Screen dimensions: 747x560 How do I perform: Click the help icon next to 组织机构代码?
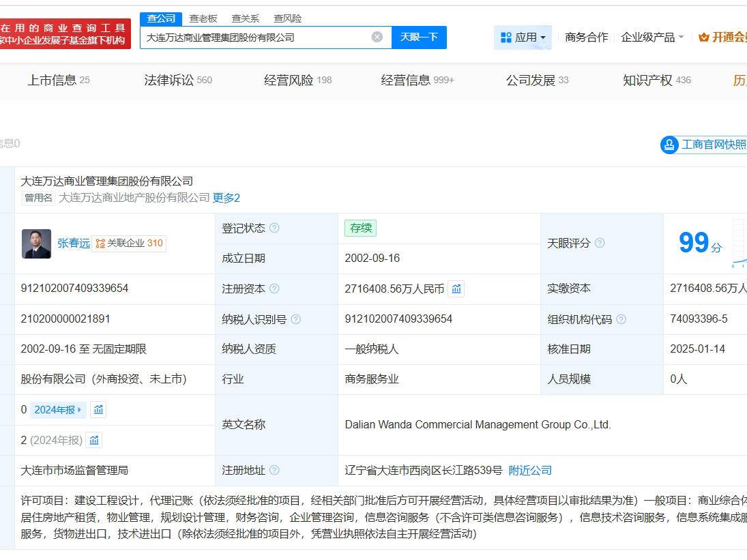(621, 319)
